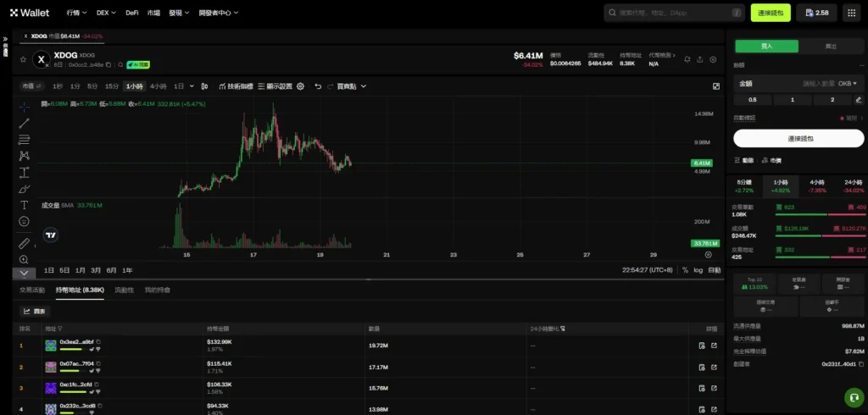Copy the creator address 0x231f...40d1
Viewport: 868px width, 415px height.
point(861,364)
